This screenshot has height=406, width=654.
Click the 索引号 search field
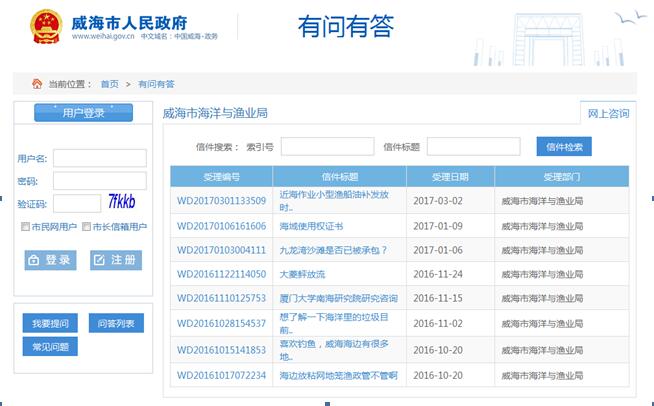[x=327, y=147]
